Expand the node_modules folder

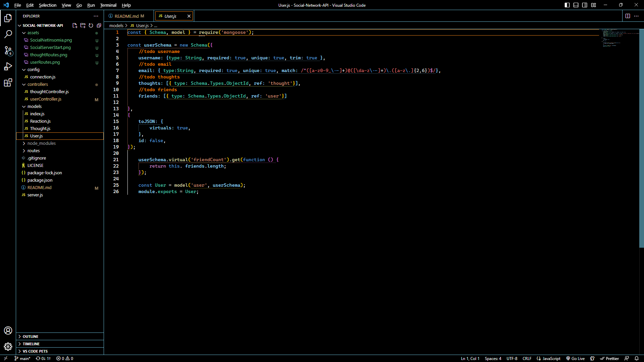(41, 143)
